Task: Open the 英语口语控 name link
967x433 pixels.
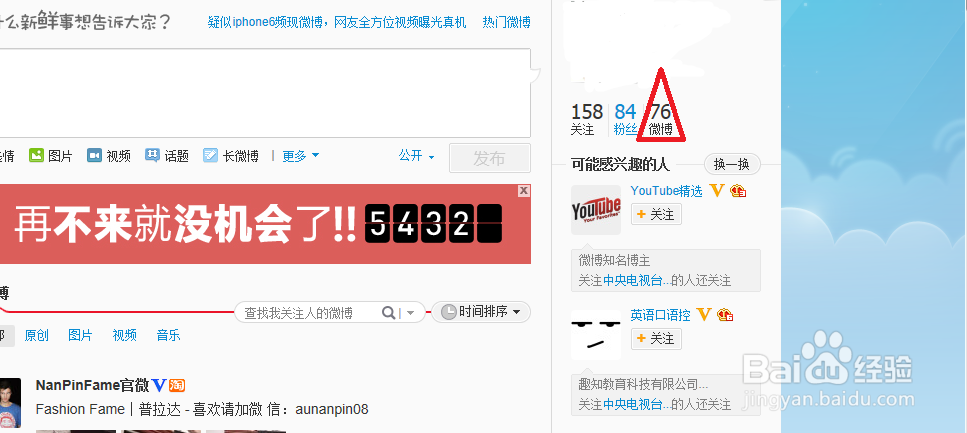Action: tap(660, 315)
